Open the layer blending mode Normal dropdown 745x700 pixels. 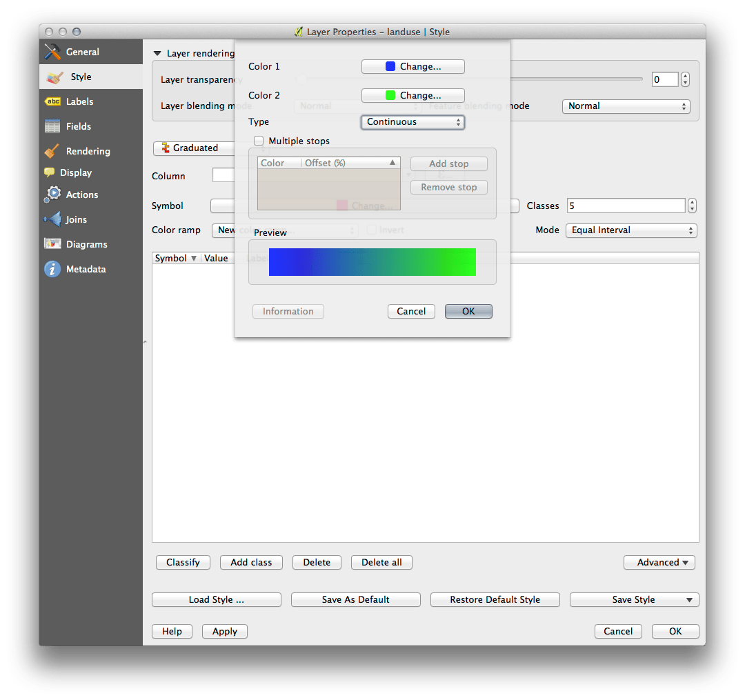[x=626, y=106]
